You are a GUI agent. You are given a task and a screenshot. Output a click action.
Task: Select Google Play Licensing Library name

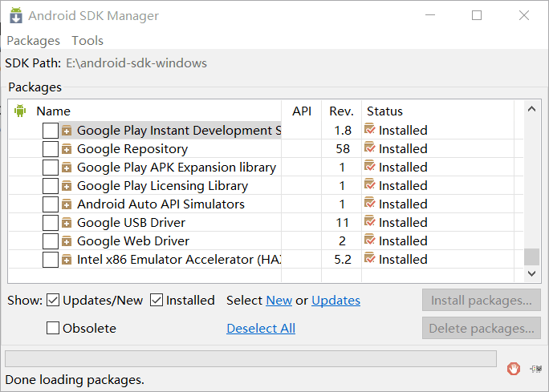(x=162, y=186)
